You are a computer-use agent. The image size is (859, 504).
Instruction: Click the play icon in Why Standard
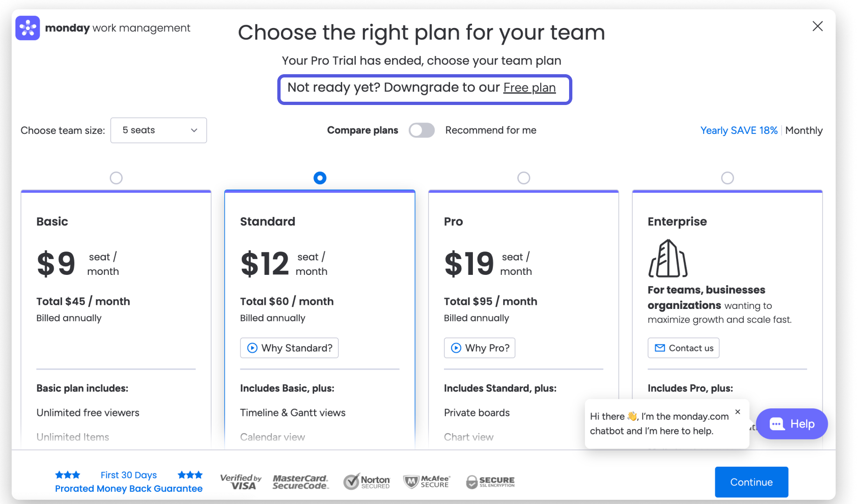(252, 348)
